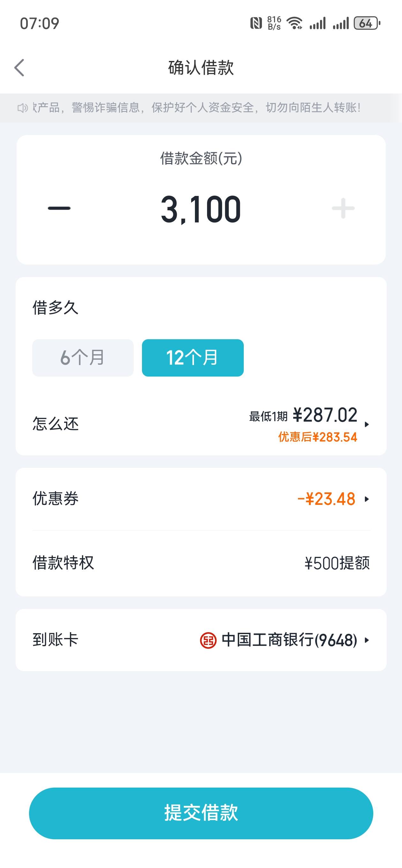Screen dimensions: 402x868
Task: Tap the scrolling fraud warning notice
Action: click(x=201, y=108)
